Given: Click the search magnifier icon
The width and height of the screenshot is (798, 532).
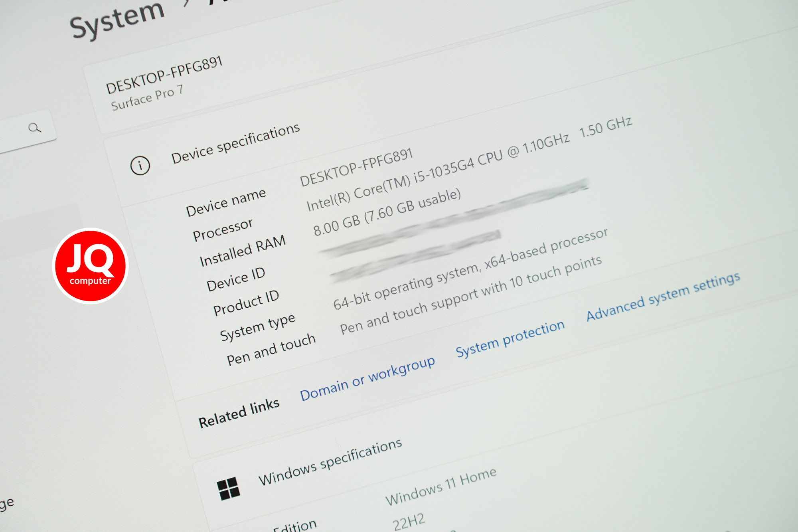Looking at the screenshot, I should (x=35, y=128).
